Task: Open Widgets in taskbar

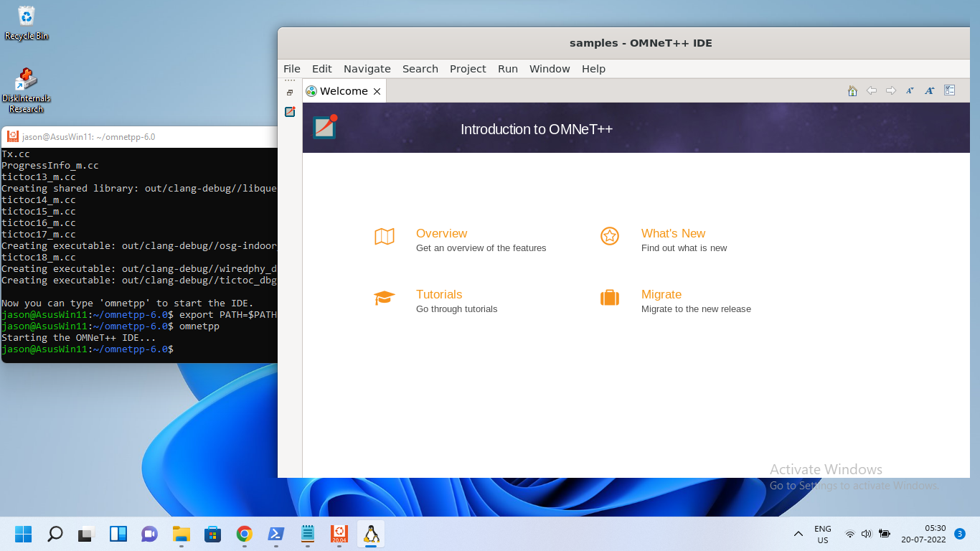Action: point(118,534)
